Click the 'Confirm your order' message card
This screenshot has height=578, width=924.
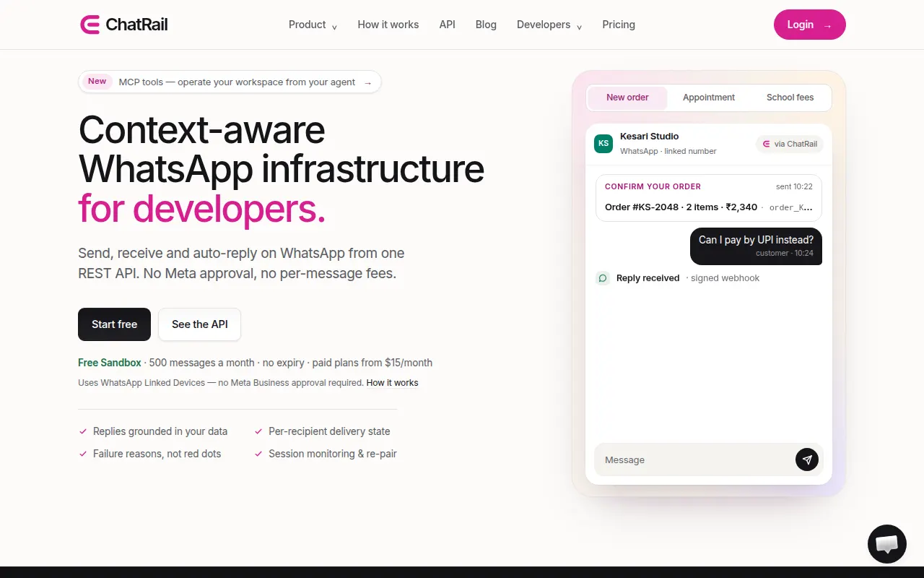709,197
